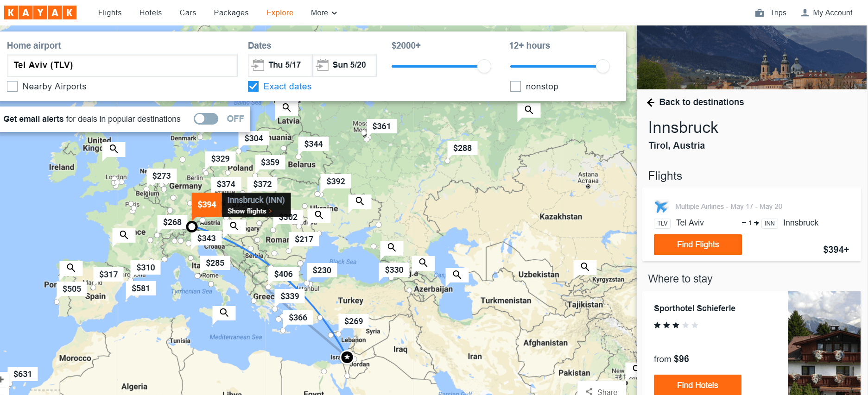This screenshot has width=868, height=395.
Task: Select the $581 price marker
Action: tap(141, 288)
